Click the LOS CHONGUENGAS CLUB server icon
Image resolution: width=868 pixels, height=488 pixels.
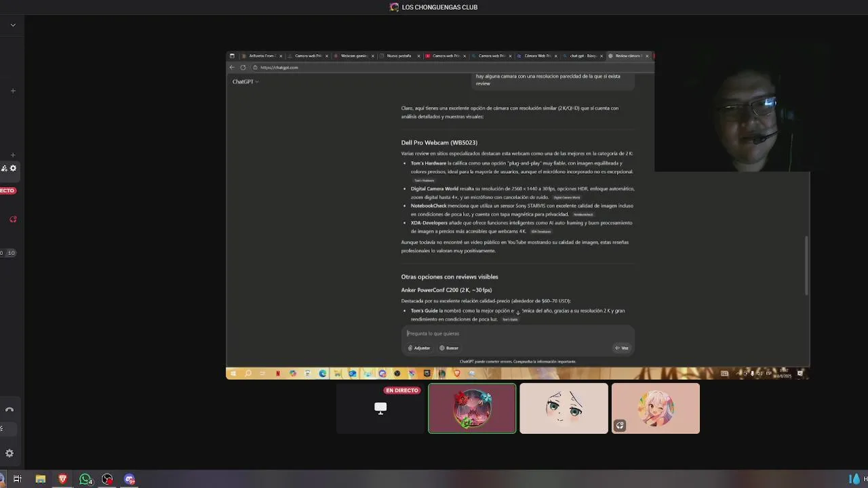pyautogui.click(x=394, y=7)
